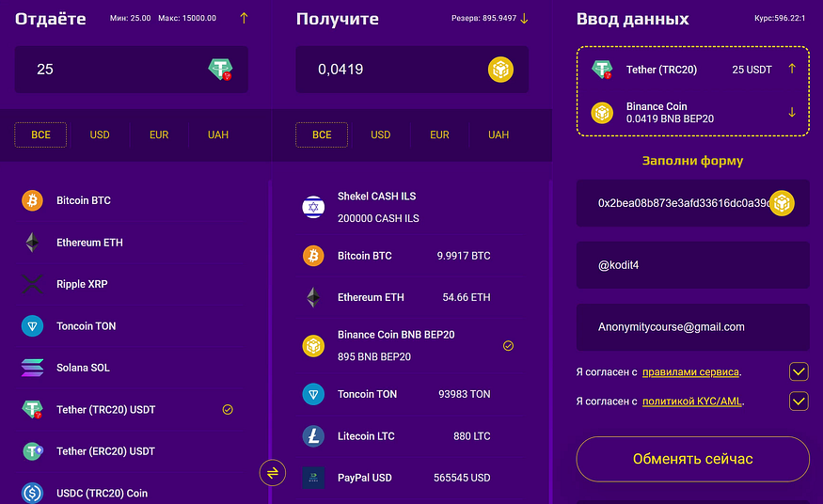This screenshot has width=823, height=504.
Task: Open the политикой KYC/AML link
Action: (692, 402)
